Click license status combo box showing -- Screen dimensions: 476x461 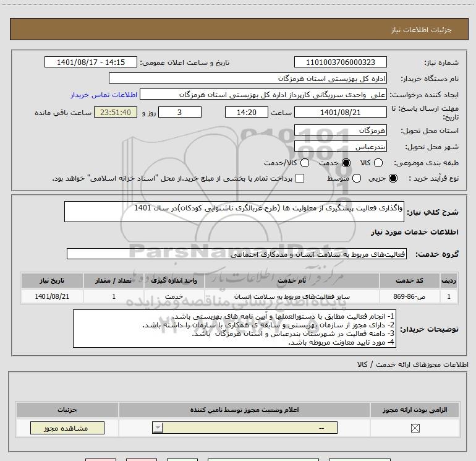click(x=245, y=428)
